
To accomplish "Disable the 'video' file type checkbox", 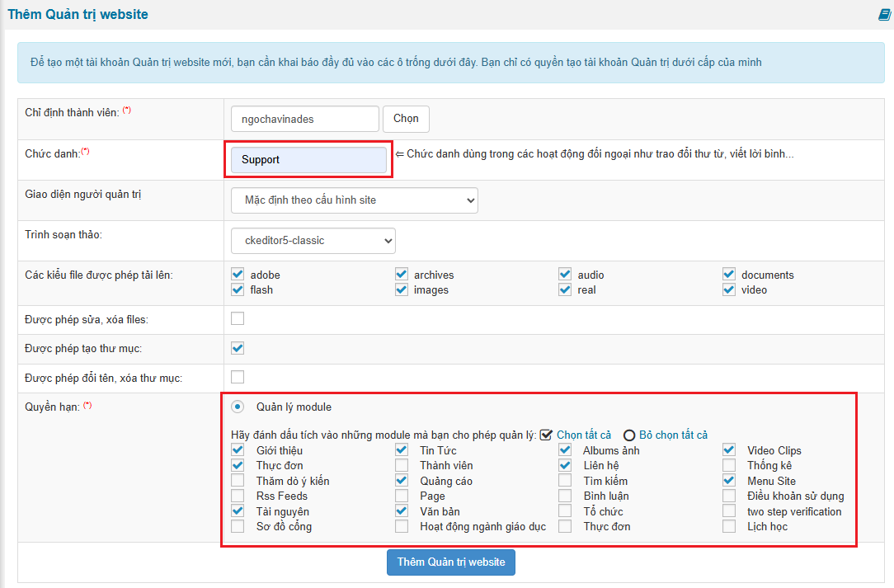I will tap(728, 289).
